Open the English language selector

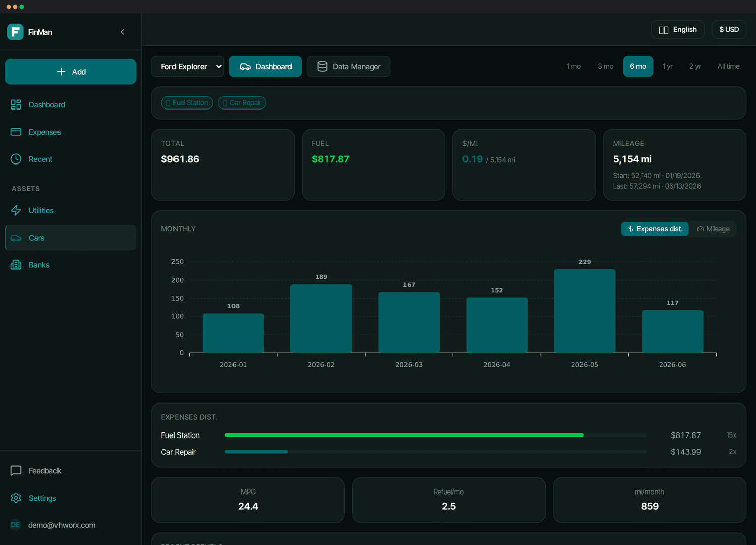[678, 30]
